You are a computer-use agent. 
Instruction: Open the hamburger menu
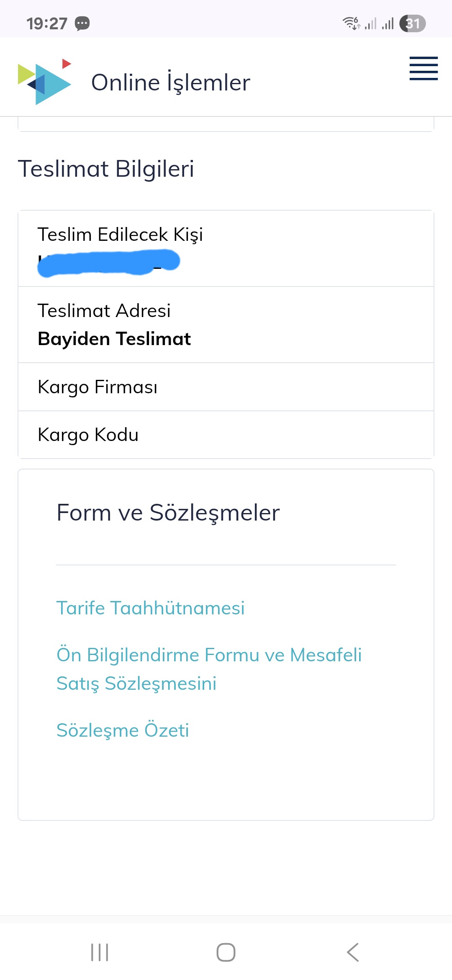(424, 68)
